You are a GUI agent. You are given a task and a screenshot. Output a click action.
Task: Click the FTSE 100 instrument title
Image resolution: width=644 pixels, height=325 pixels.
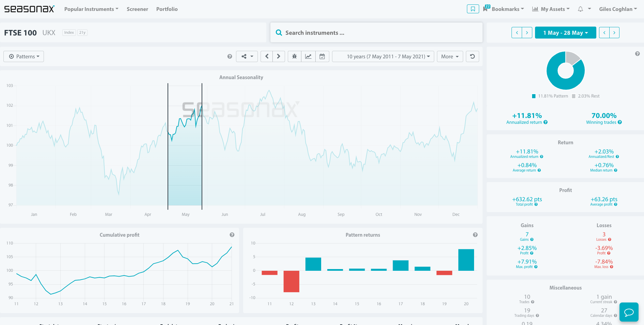click(20, 33)
